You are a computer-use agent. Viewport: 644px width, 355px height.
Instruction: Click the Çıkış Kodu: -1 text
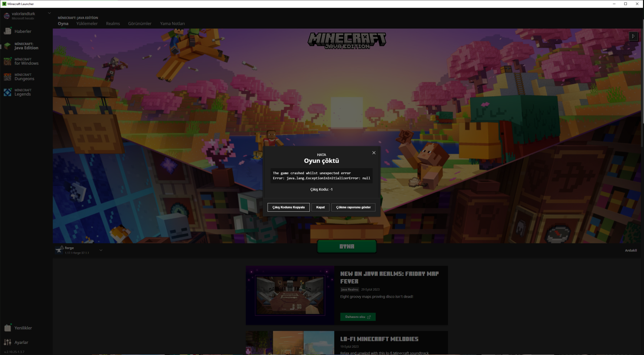pos(321,189)
